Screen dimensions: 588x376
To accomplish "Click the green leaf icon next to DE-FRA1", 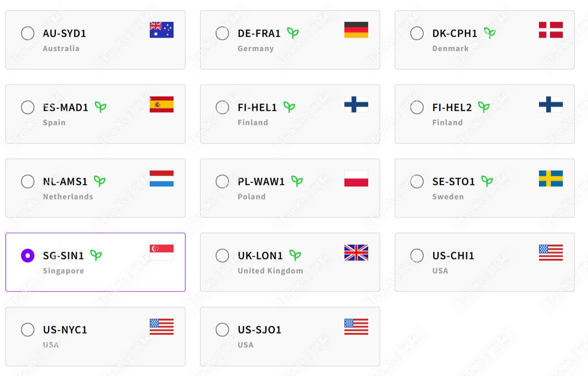I will click(x=293, y=33).
